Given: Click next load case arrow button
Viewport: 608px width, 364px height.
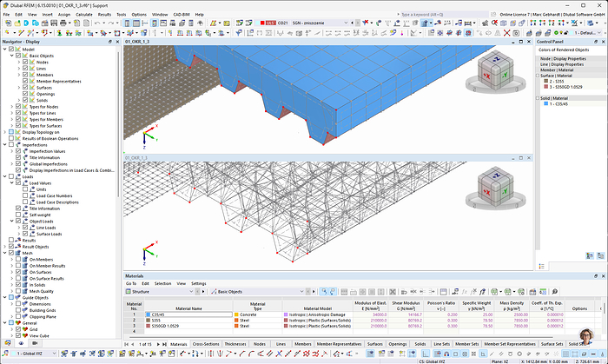Looking at the screenshot, I should click(358, 23).
